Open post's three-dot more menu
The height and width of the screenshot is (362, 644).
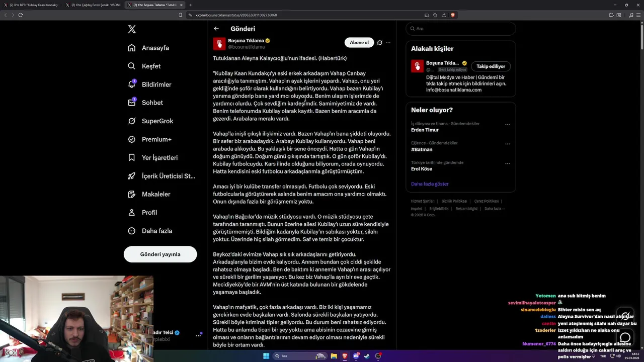tap(388, 43)
